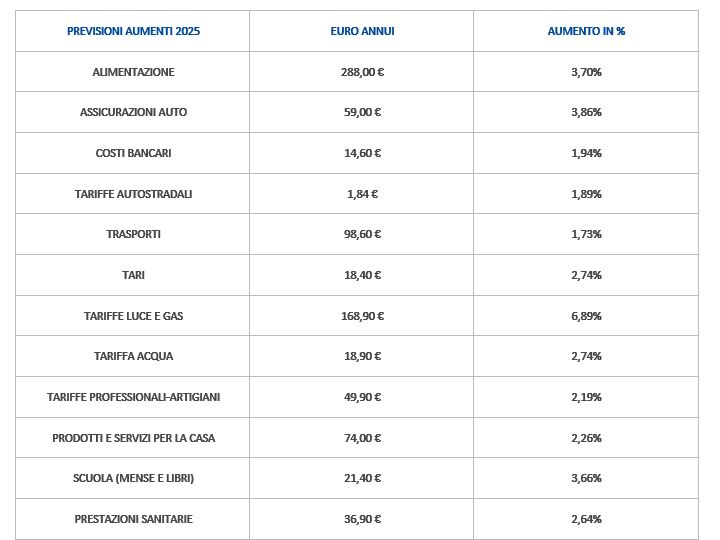Click the PREVISIONI AUMENTI 2025 header cell
The height and width of the screenshot is (540, 720).
tap(133, 31)
